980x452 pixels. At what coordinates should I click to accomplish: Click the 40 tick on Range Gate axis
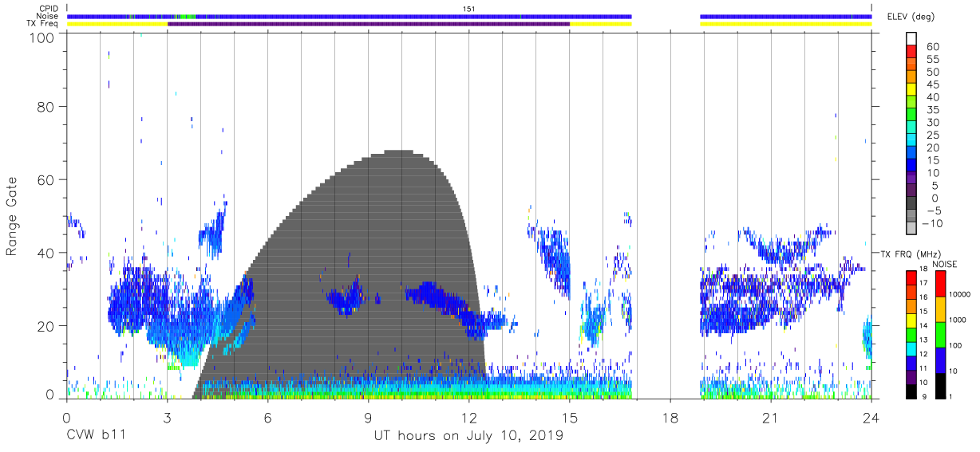pyautogui.click(x=45, y=253)
